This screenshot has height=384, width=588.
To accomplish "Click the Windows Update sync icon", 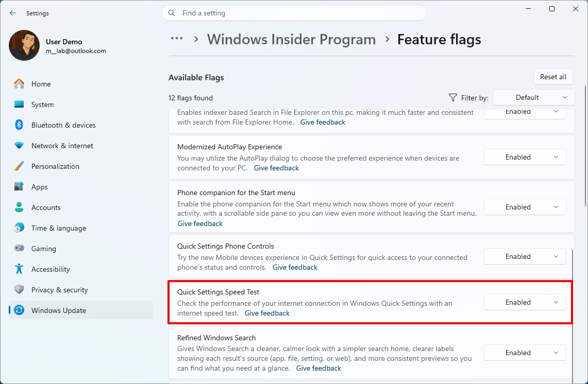I will (19, 310).
